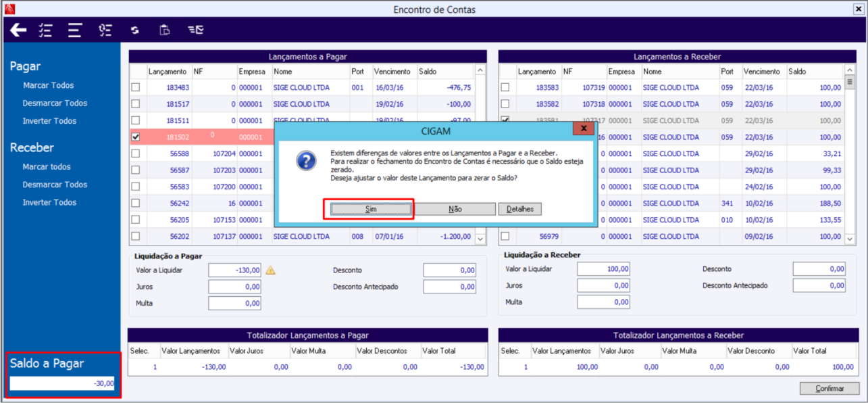The image size is (868, 403).
Task: Click Port column header in Receber table
Action: (730, 71)
